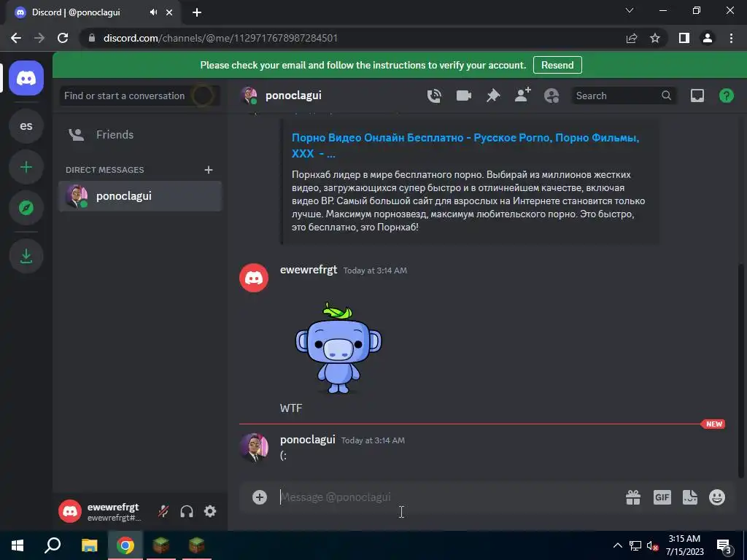
Task: Open Windows taskbar search
Action: pyautogui.click(x=53, y=545)
